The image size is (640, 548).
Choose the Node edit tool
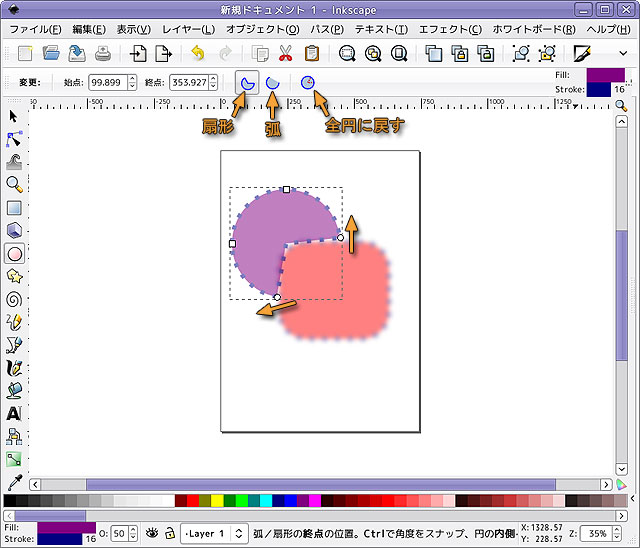[x=14, y=139]
